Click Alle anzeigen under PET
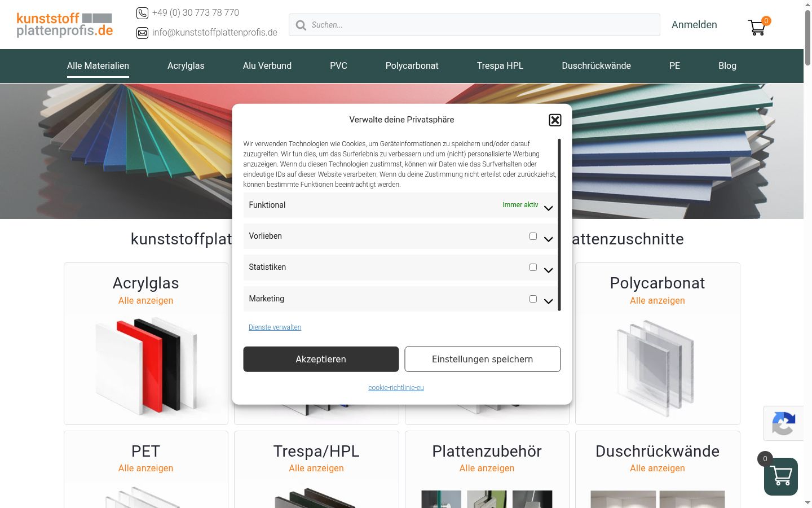 tap(146, 468)
